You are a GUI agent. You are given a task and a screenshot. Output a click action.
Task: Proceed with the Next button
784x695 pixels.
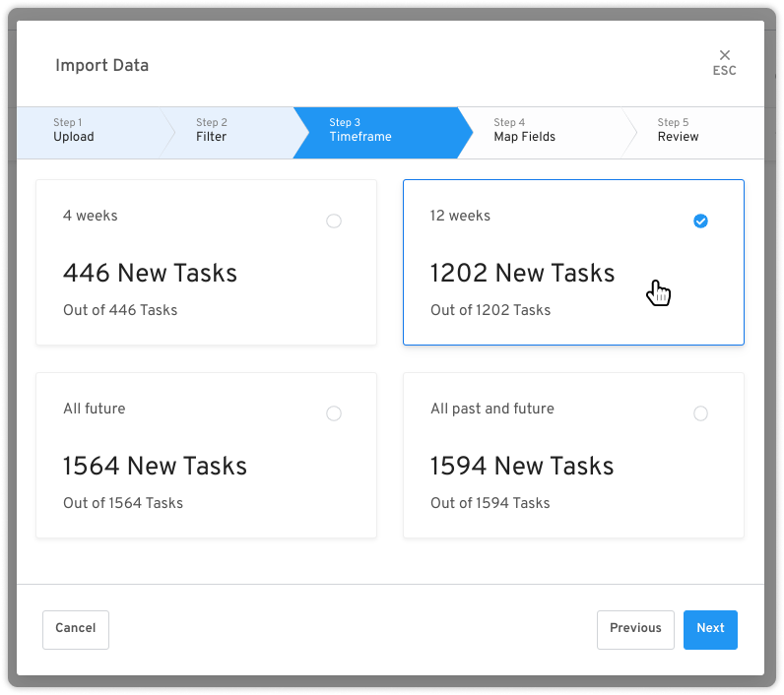pos(710,630)
